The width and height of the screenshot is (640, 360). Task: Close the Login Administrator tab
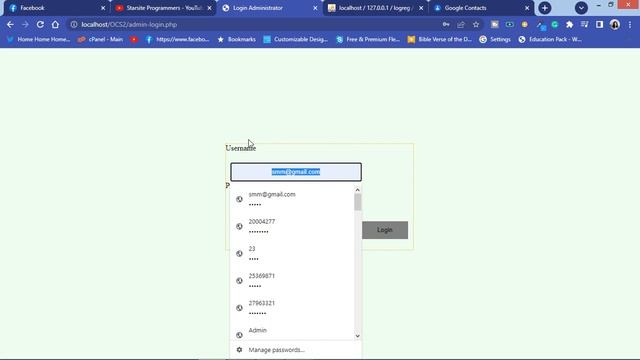point(315,8)
